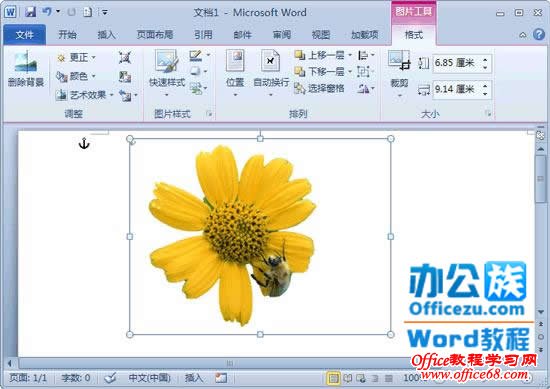Open the 自动换行 wrap text menu
The height and width of the screenshot is (389, 550).
[x=271, y=73]
